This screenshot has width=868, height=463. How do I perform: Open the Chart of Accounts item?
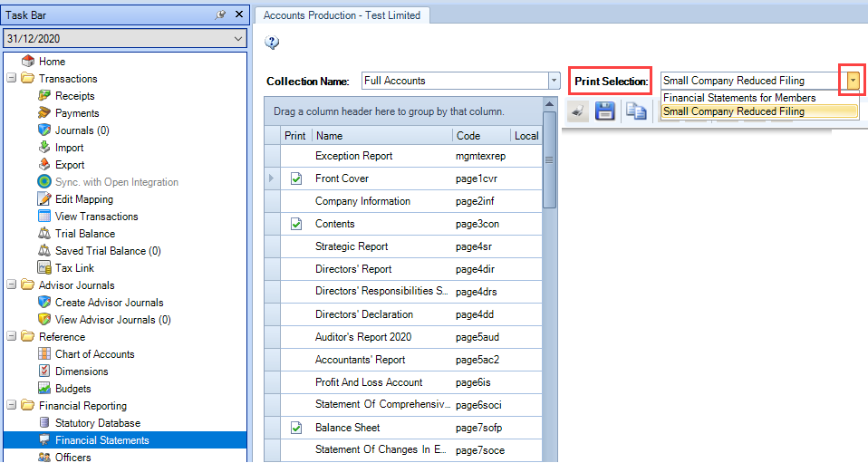(94, 354)
